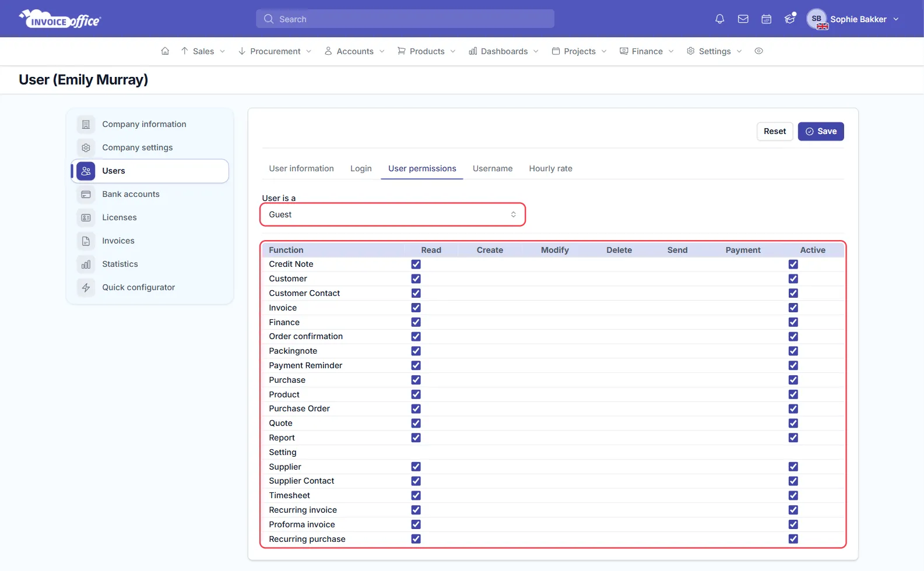This screenshot has height=571, width=924.
Task: Toggle Read checkbox for Invoice
Action: pyautogui.click(x=416, y=308)
